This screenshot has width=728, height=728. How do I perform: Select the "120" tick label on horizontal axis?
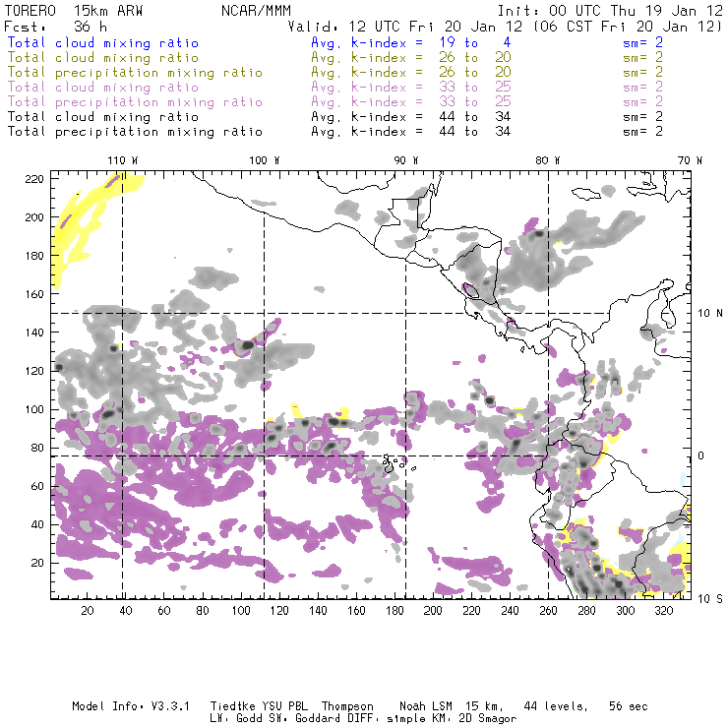coord(279,611)
